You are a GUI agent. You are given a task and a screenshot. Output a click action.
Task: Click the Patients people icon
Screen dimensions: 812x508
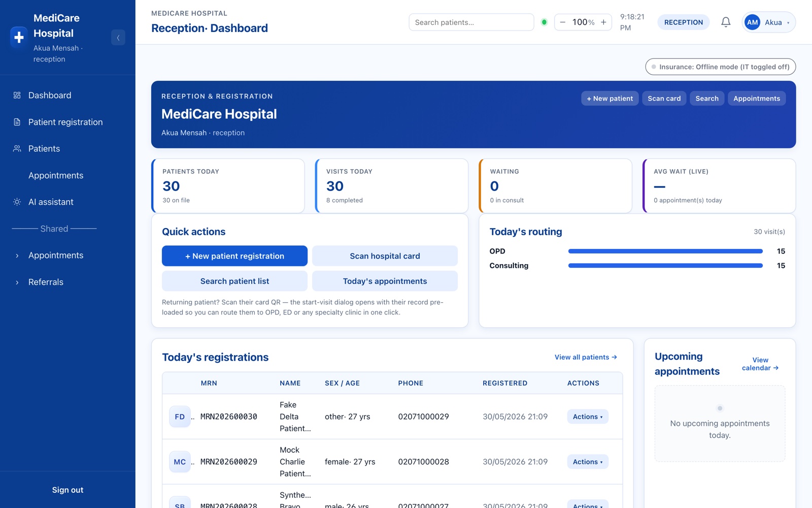click(x=17, y=148)
